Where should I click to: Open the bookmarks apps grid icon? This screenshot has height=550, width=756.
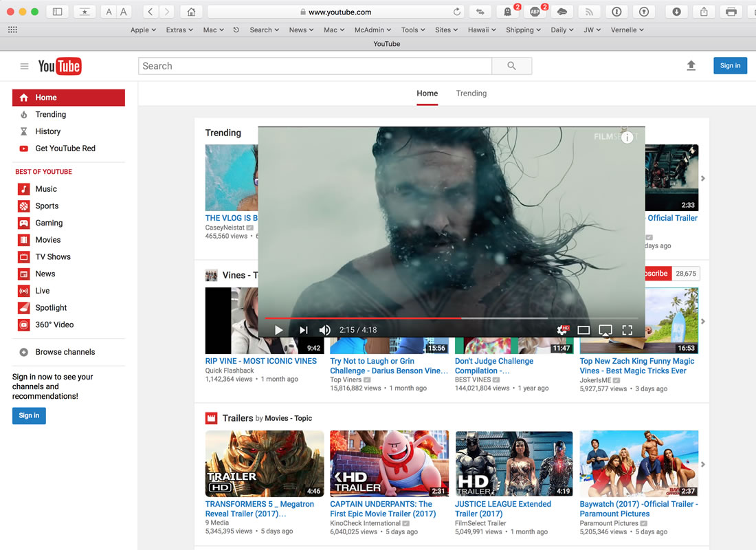tap(12, 30)
